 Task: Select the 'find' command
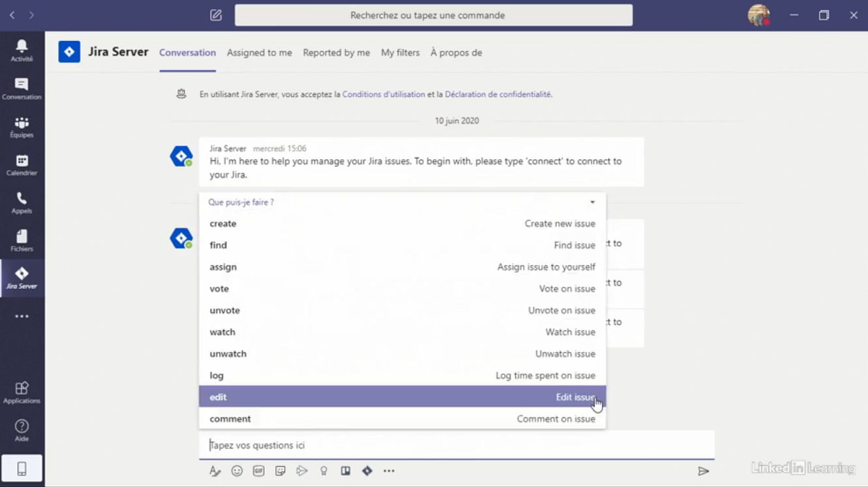[402, 245]
